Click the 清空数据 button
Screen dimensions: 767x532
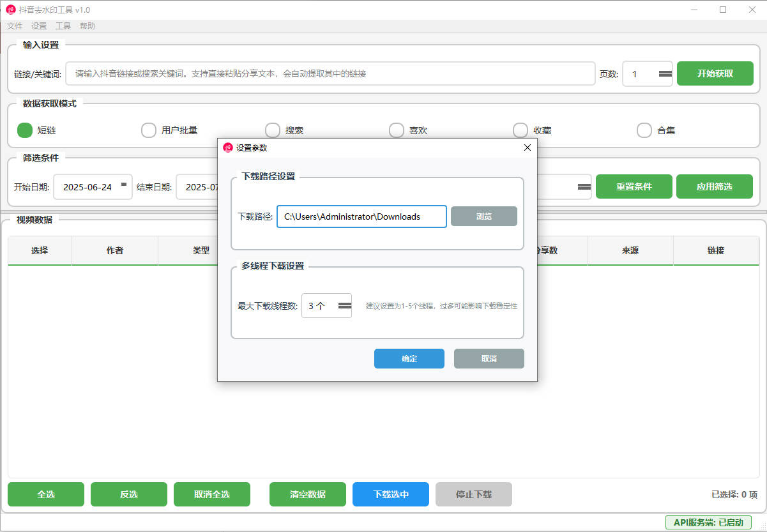click(308, 494)
